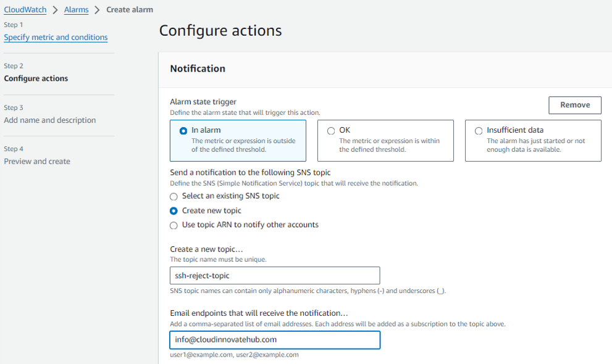Screen dimensions: 612x364
Task: Click the chevron after CloudWatch breadcrumb
Action: pos(55,10)
